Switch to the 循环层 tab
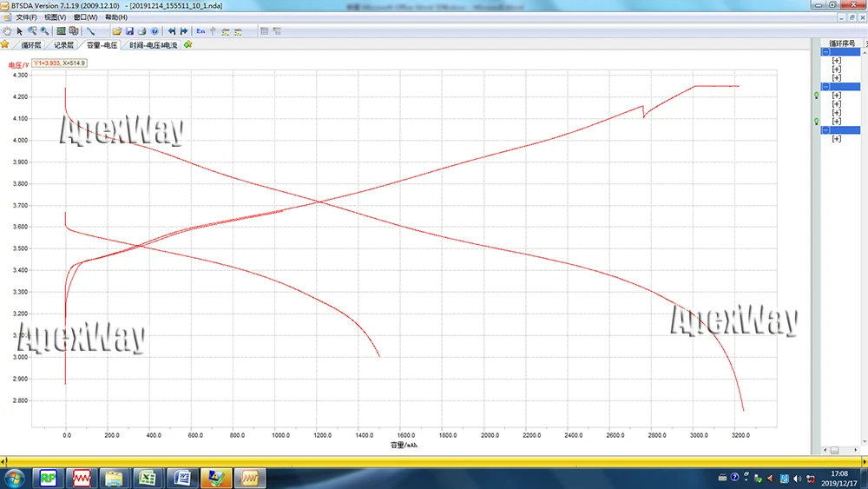The image size is (868, 489). coord(31,45)
